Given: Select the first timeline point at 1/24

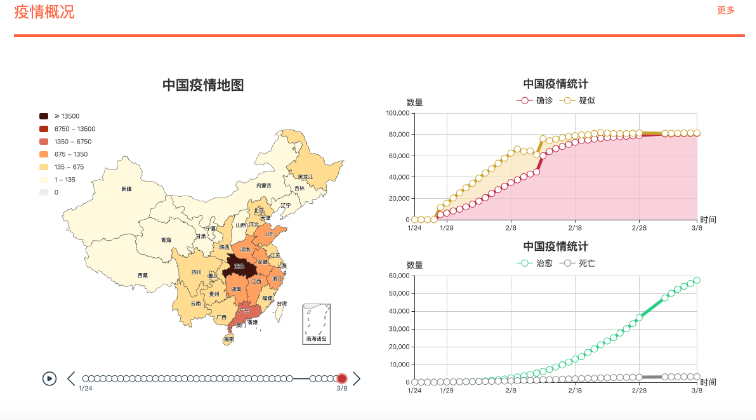Looking at the screenshot, I should click(85, 379).
